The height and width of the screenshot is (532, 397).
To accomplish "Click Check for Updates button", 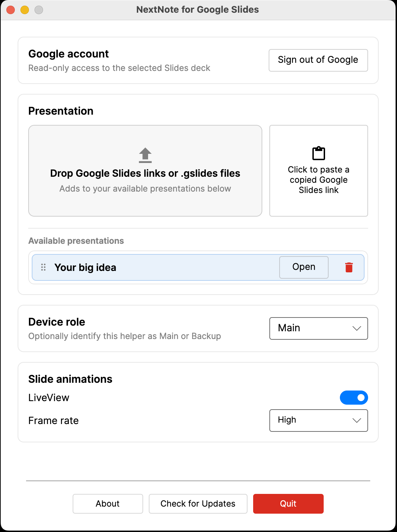I will click(198, 504).
